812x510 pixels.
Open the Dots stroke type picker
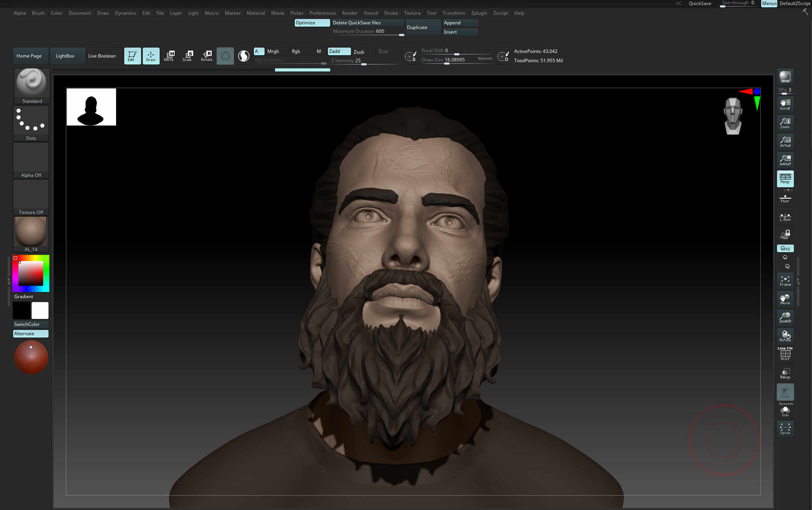[x=31, y=123]
